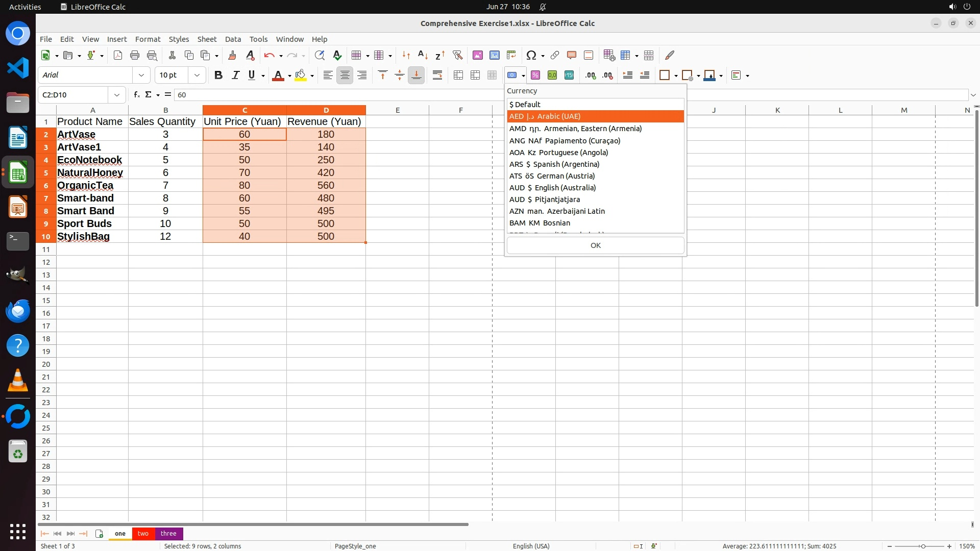Click the Sort Ascending toolbar icon
The height and width of the screenshot is (551, 980).
tap(423, 55)
